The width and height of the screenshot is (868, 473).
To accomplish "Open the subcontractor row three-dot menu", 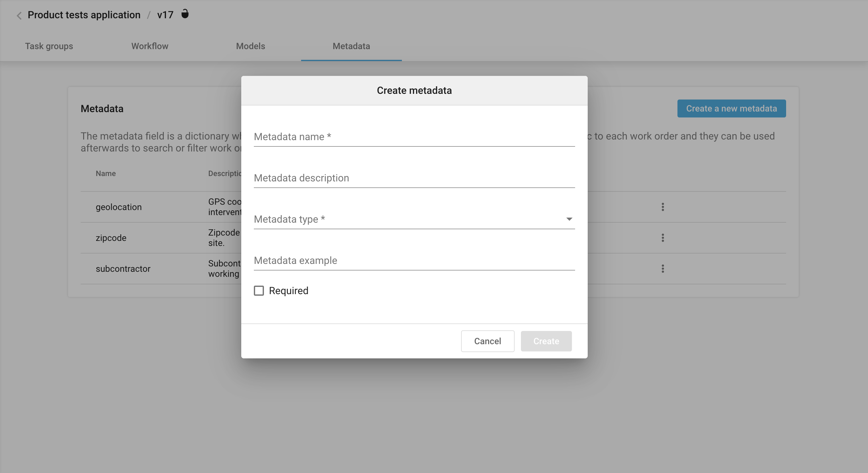I will coord(662,269).
